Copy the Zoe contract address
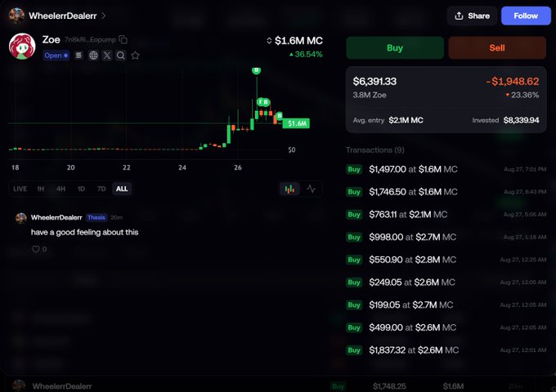This screenshot has width=556, height=392. click(x=123, y=40)
